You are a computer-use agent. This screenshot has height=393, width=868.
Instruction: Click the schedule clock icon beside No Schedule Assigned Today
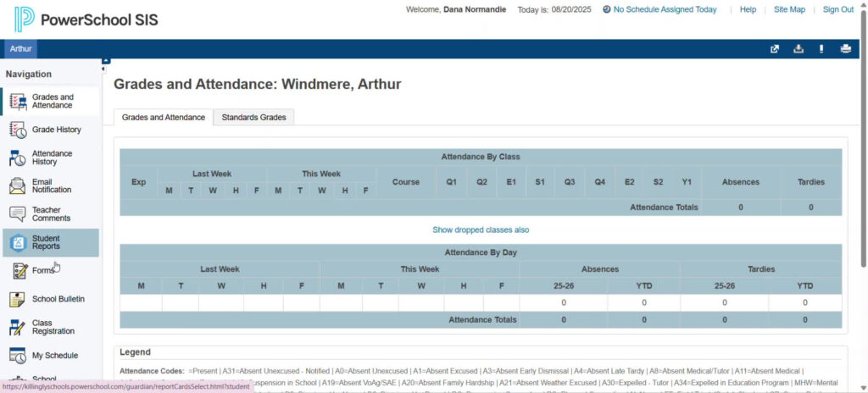(x=607, y=9)
